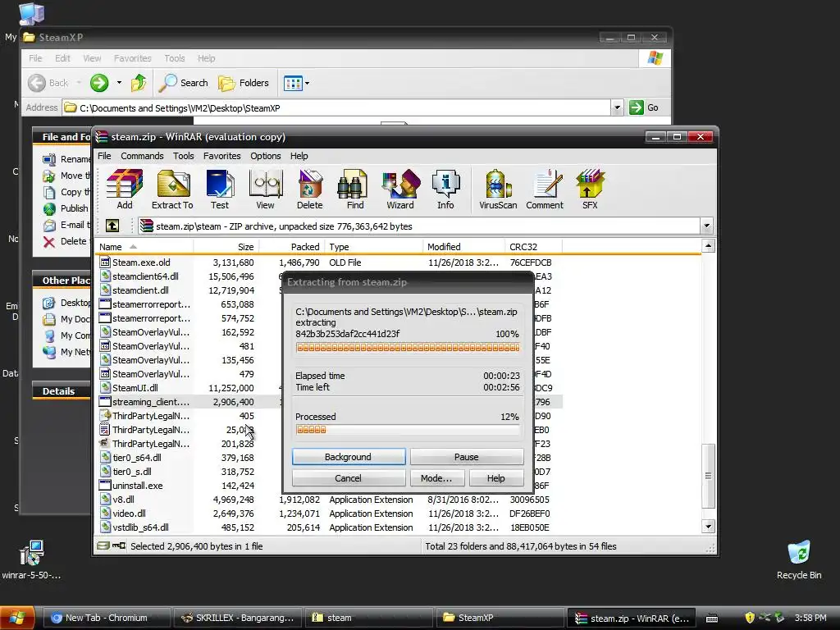Select the steamclient64.dll file
840x630 pixels.
(x=146, y=276)
